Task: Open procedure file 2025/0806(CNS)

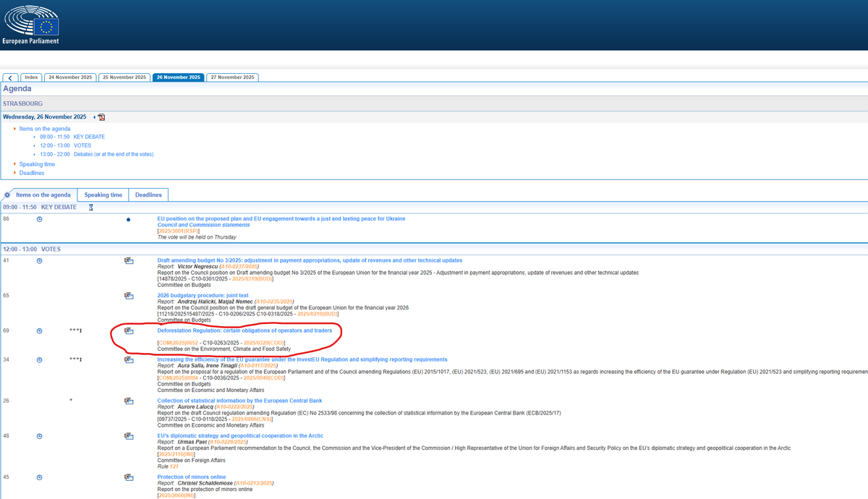Action: click(250, 419)
